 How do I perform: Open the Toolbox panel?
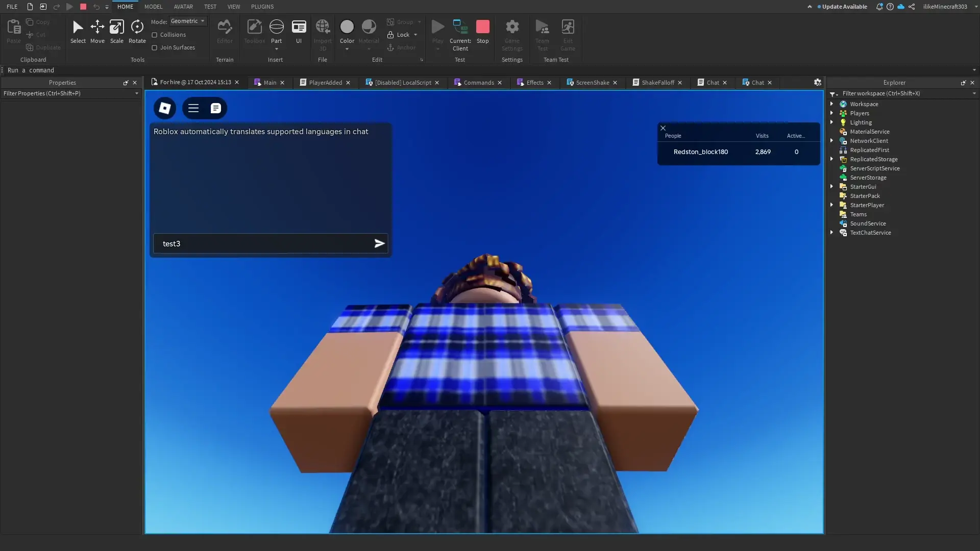[x=254, y=31]
